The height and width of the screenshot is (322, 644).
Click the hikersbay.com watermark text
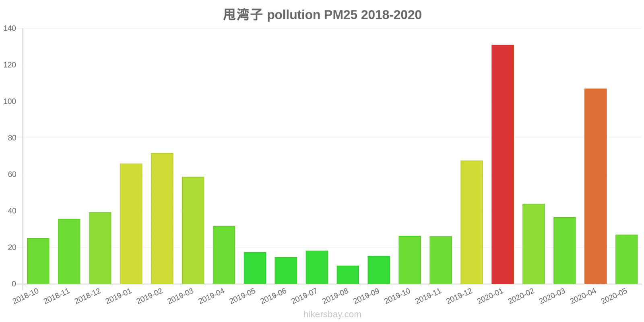tap(332, 314)
